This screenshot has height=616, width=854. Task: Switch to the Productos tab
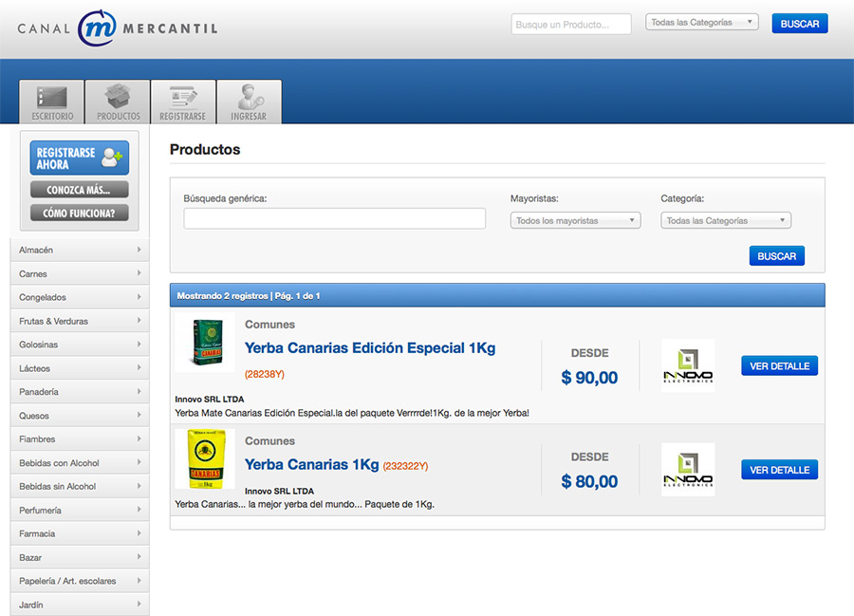point(118,102)
